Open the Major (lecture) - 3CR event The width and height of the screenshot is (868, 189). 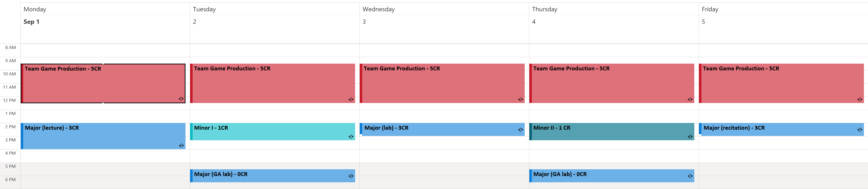pos(103,136)
